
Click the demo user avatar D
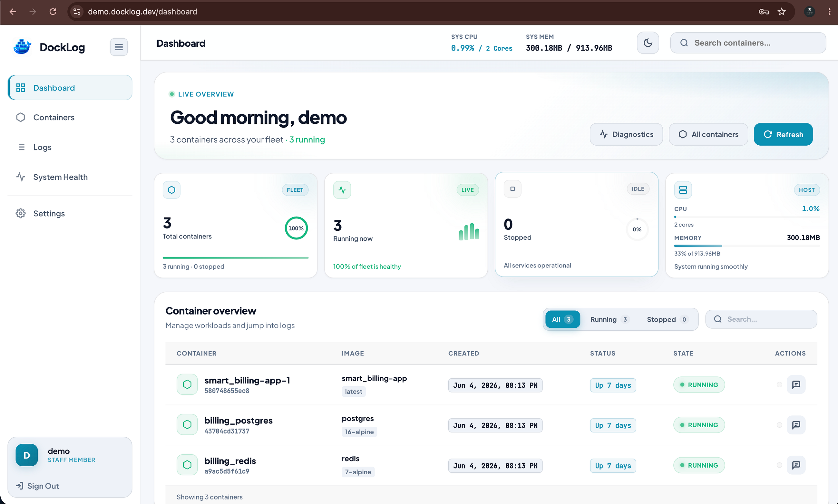click(x=26, y=455)
